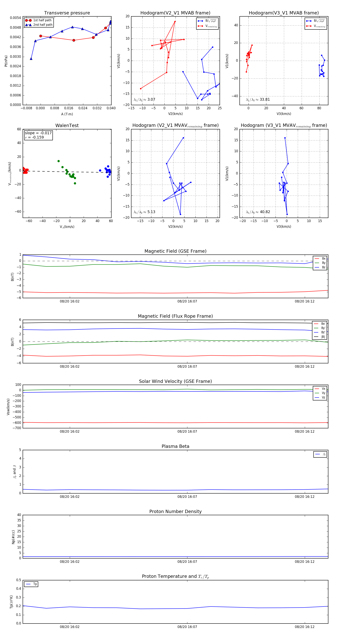Screen dimensions: 351x644
Task: Click the "Proton Number Density" plot title
Action: [175, 511]
